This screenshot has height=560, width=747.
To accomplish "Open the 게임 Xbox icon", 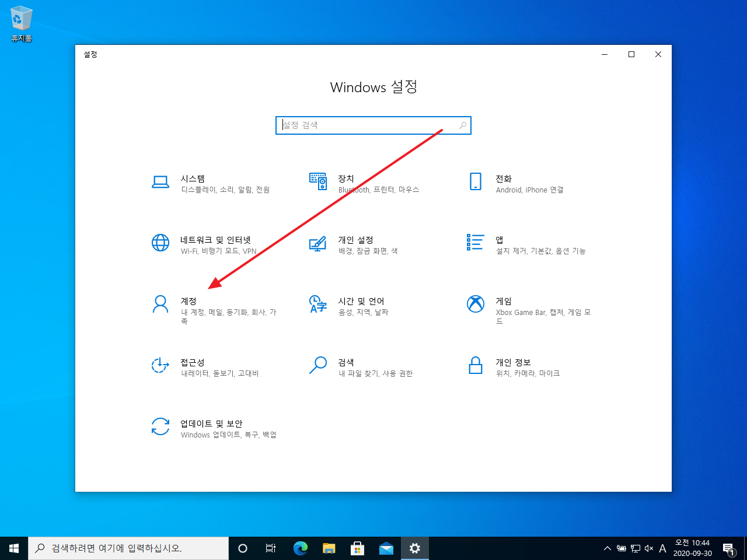I will [476, 304].
